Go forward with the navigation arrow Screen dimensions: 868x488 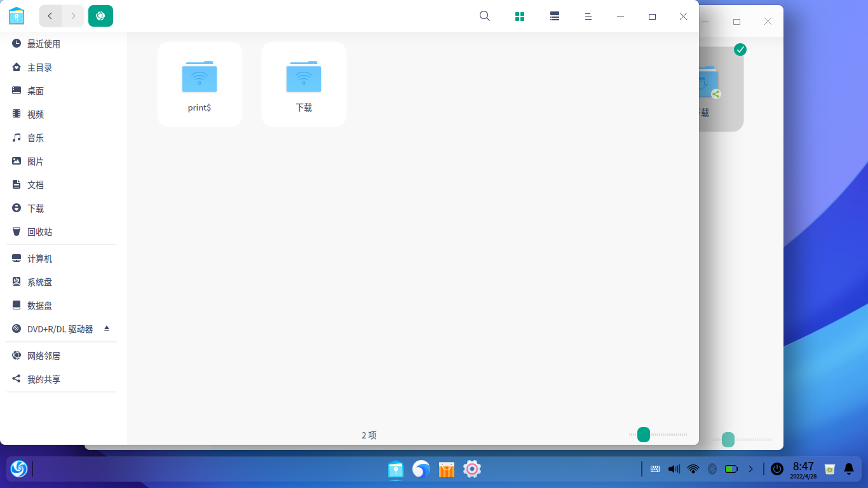tap(72, 16)
